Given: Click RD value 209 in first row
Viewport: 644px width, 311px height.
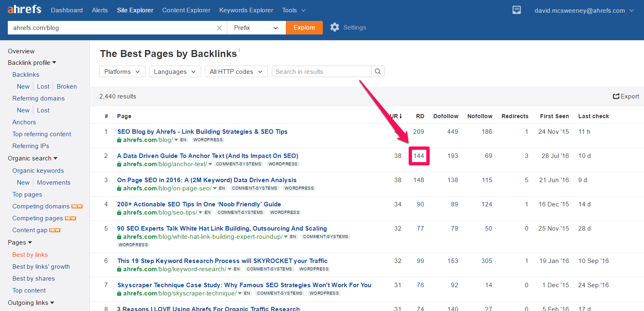Looking at the screenshot, I should click(x=419, y=132).
